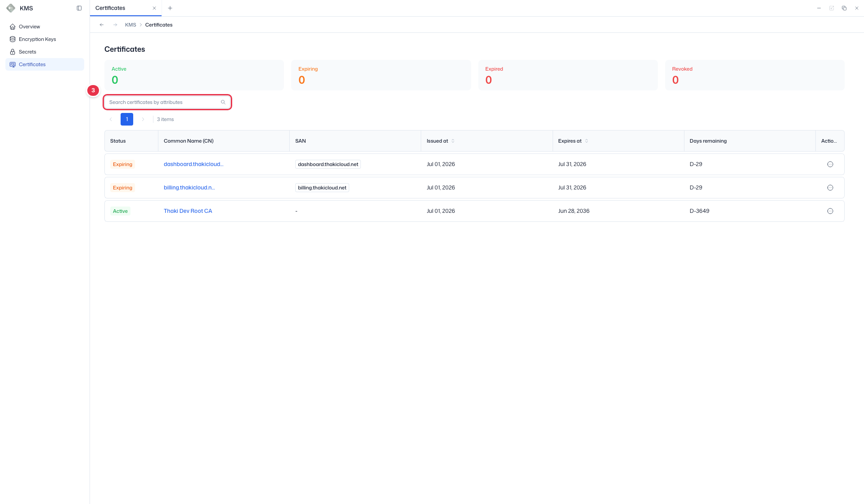Click the KMS logo icon
This screenshot has width=864, height=504.
coord(11,8)
